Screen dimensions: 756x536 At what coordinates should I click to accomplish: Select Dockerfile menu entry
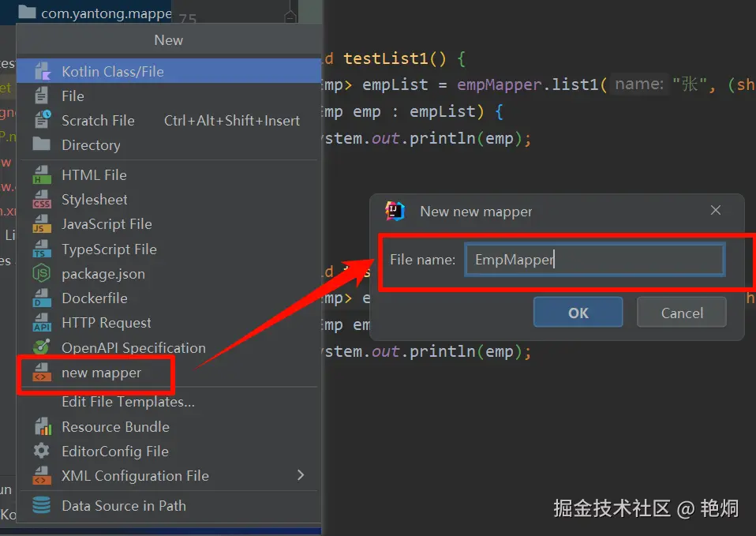coord(169,298)
